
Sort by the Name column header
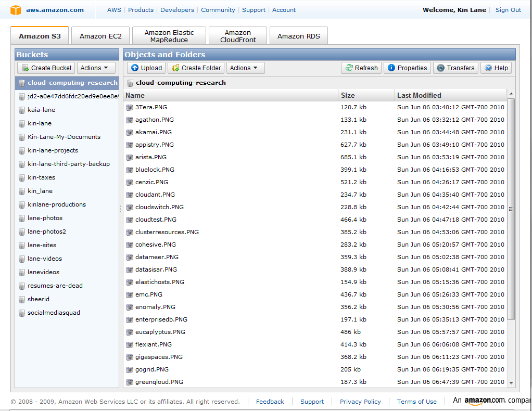(231, 95)
